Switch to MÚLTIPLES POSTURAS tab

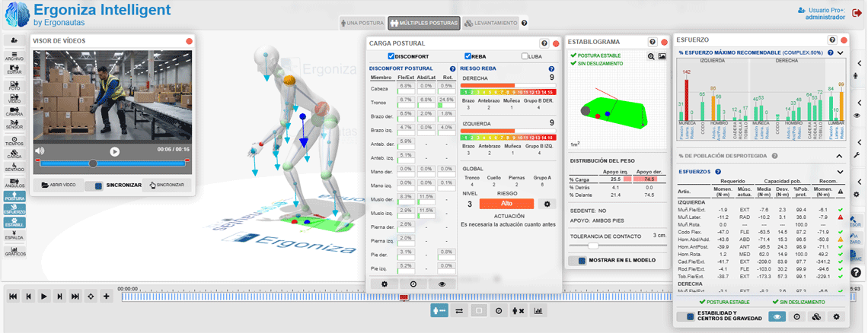coord(423,24)
